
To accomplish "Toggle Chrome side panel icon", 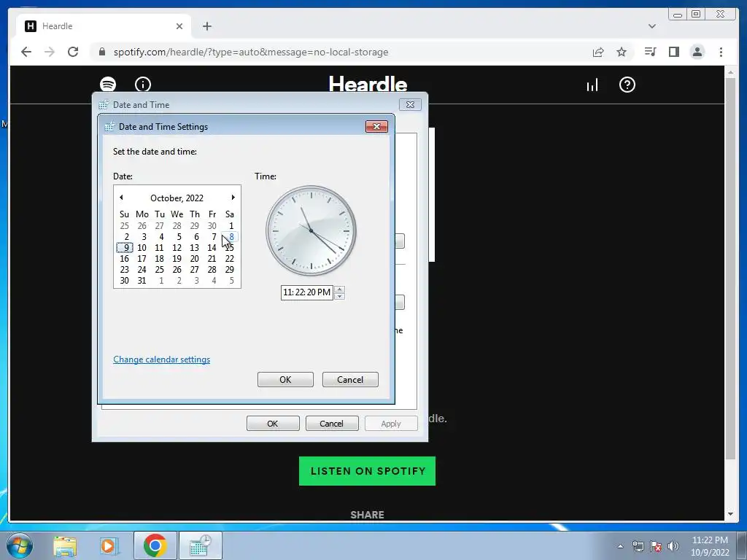I will point(673,52).
